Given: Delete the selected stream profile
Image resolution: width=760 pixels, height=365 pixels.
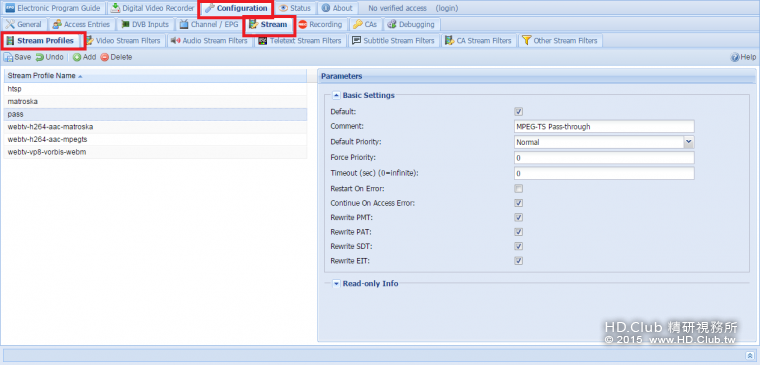Looking at the screenshot, I should pyautogui.click(x=116, y=57).
